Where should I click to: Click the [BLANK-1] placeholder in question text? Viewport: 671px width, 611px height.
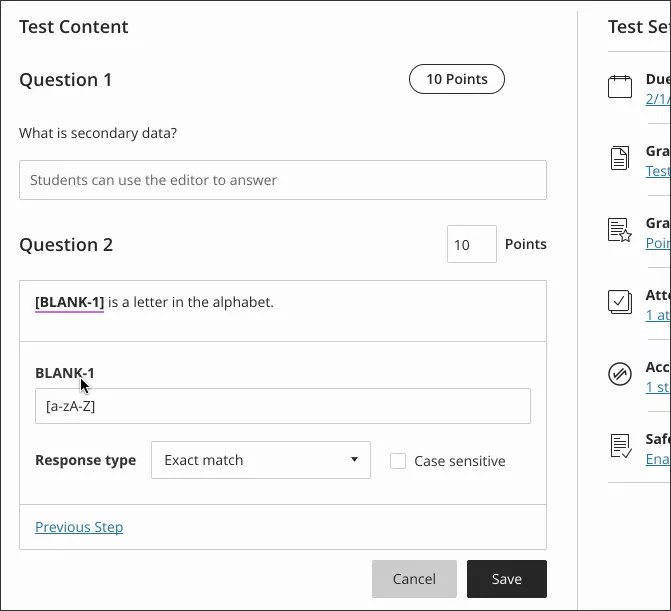[x=69, y=302]
